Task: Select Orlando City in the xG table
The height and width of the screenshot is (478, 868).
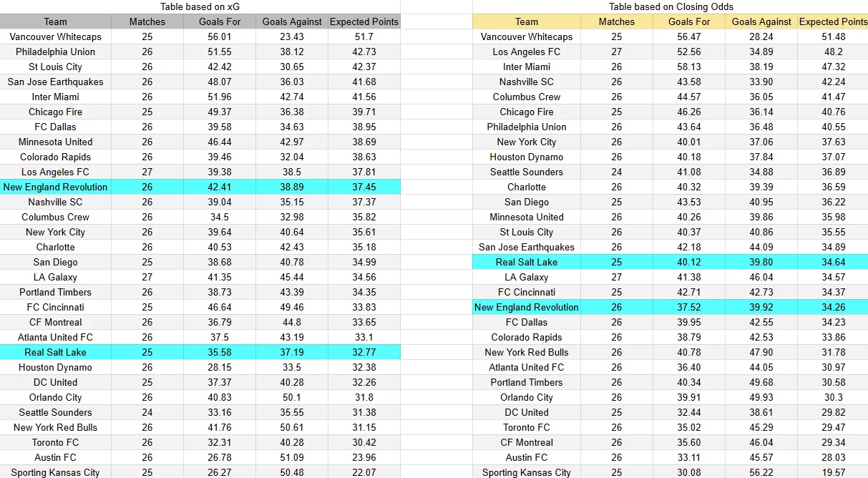Action: 55,397
